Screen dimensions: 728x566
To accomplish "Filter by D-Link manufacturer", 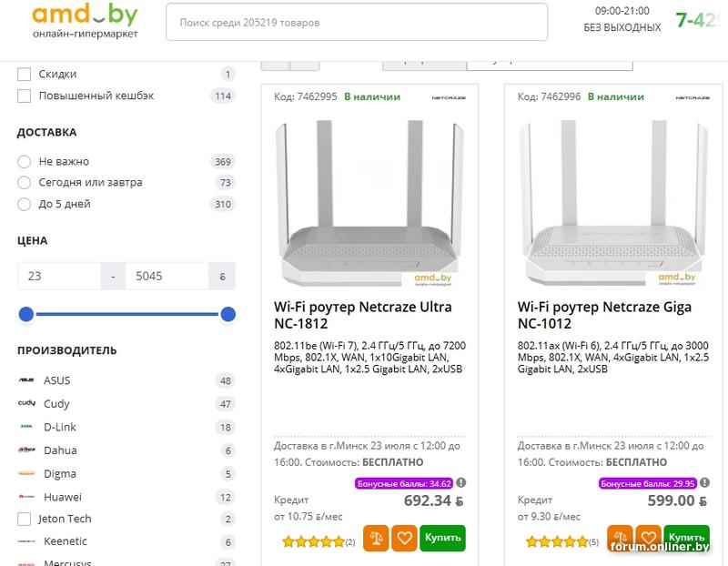I will pos(60,427).
